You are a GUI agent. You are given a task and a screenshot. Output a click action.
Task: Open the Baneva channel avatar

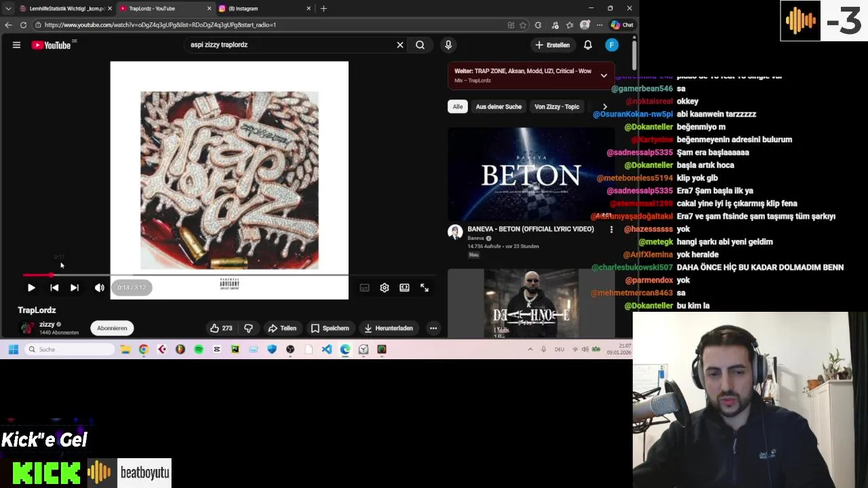click(455, 232)
